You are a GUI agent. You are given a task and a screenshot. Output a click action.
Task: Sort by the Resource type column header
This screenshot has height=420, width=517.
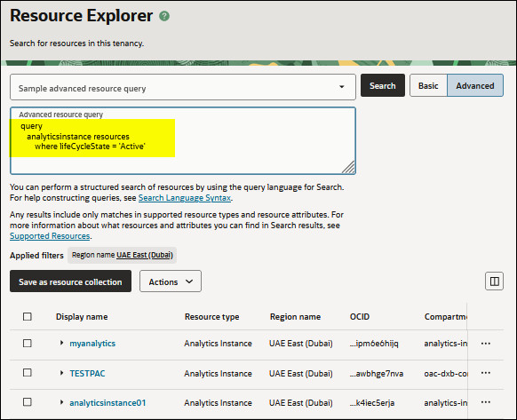click(x=212, y=317)
